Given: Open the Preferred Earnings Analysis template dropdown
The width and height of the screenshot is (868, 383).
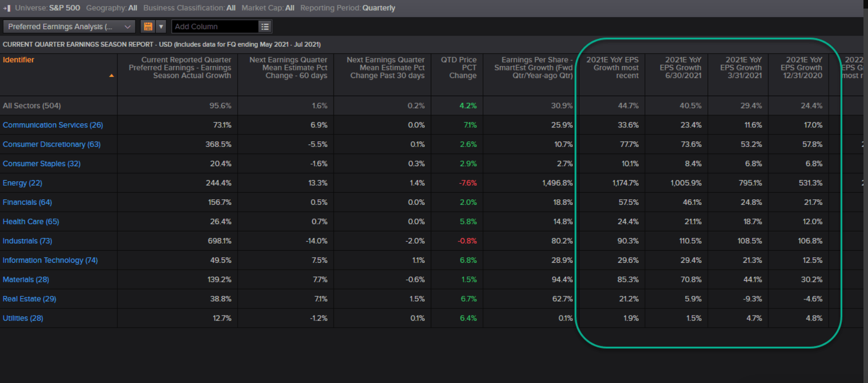Looking at the screenshot, I should pyautogui.click(x=69, y=27).
